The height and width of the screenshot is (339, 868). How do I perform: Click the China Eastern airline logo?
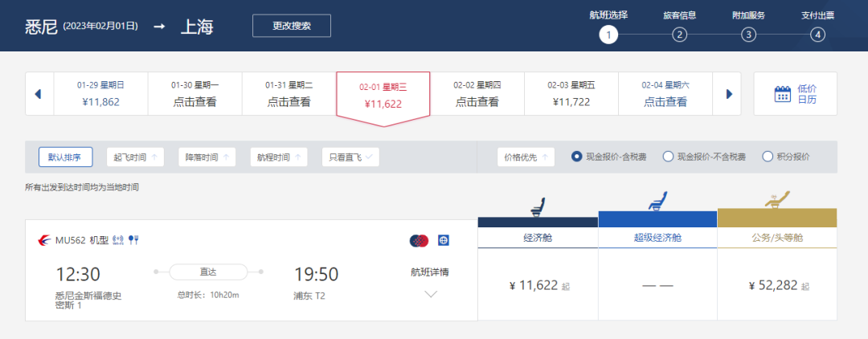43,240
